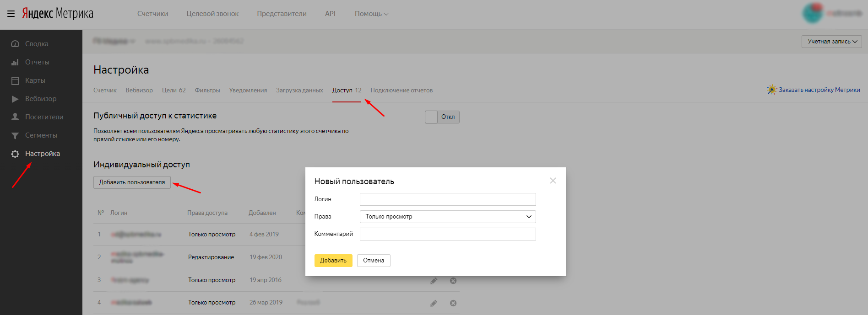Go to the Уведомления tab
The image size is (868, 315).
tap(248, 91)
